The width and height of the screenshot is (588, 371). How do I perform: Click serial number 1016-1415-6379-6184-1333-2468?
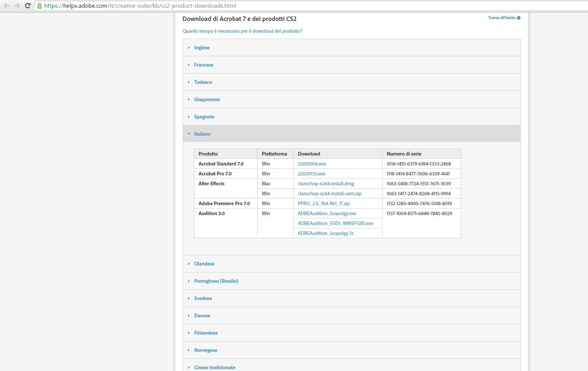419,164
